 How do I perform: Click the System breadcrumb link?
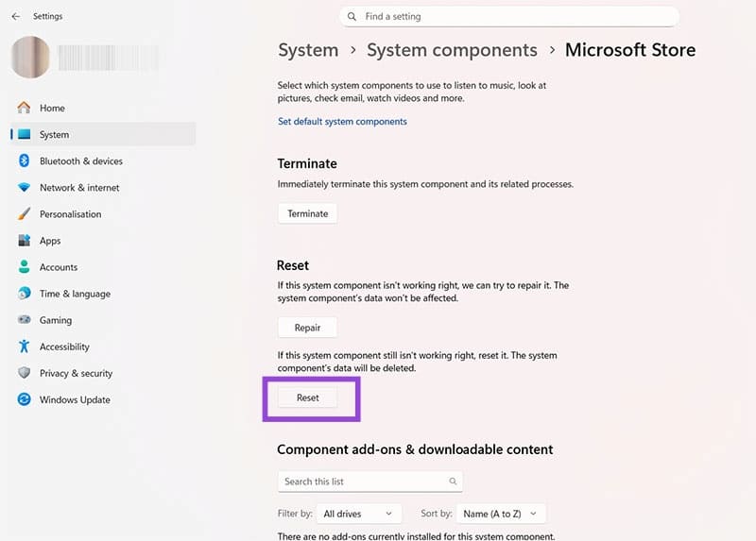308,50
